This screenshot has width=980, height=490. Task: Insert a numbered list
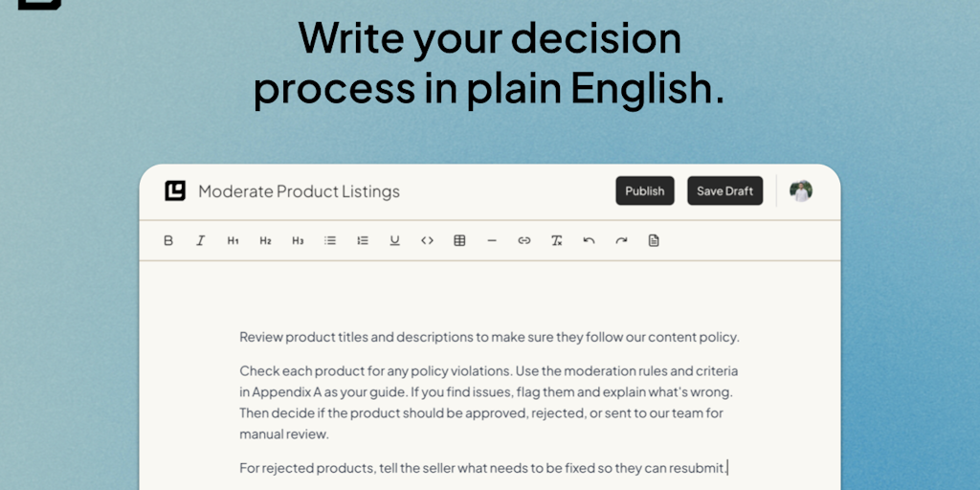(363, 240)
